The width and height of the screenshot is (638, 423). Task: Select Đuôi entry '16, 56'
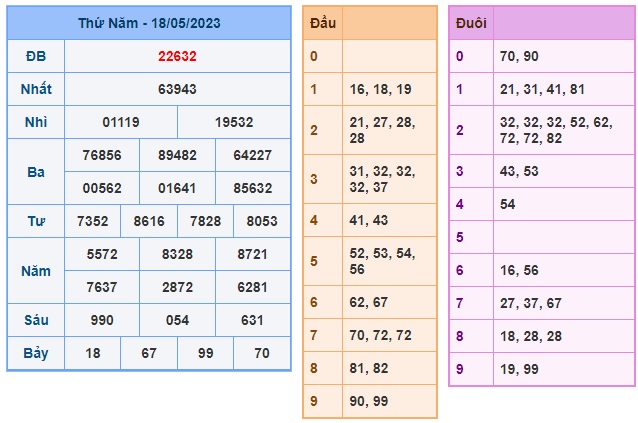point(519,270)
